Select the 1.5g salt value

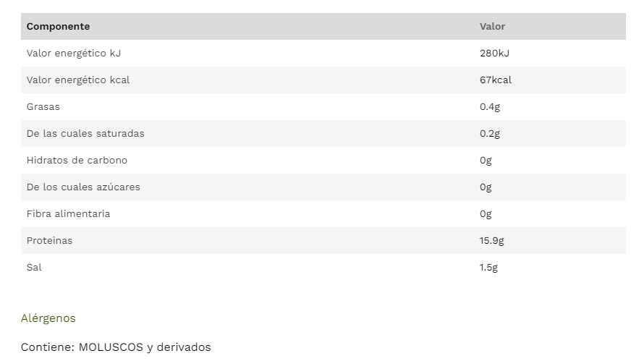(x=488, y=267)
